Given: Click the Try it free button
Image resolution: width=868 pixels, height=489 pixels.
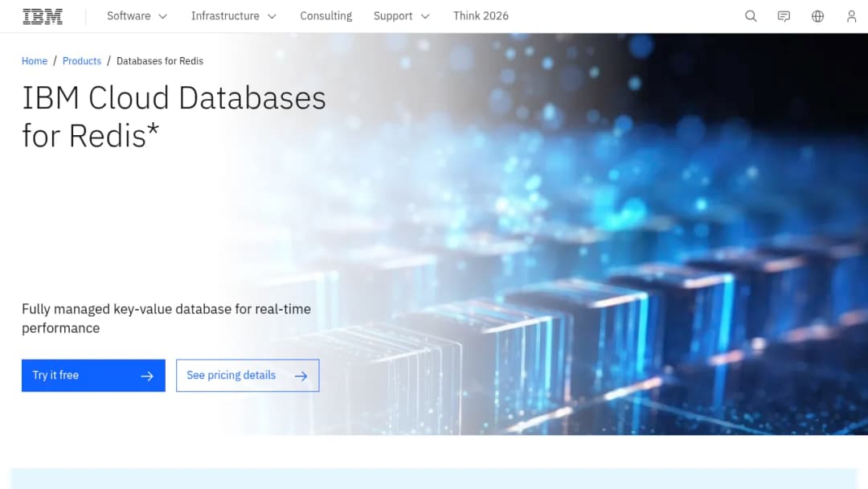Looking at the screenshot, I should 93,376.
